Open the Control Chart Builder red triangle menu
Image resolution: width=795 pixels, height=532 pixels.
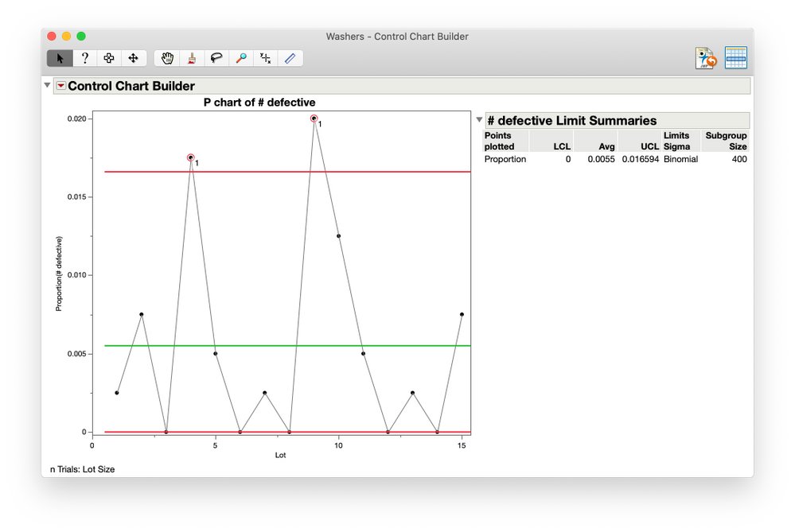coord(60,86)
